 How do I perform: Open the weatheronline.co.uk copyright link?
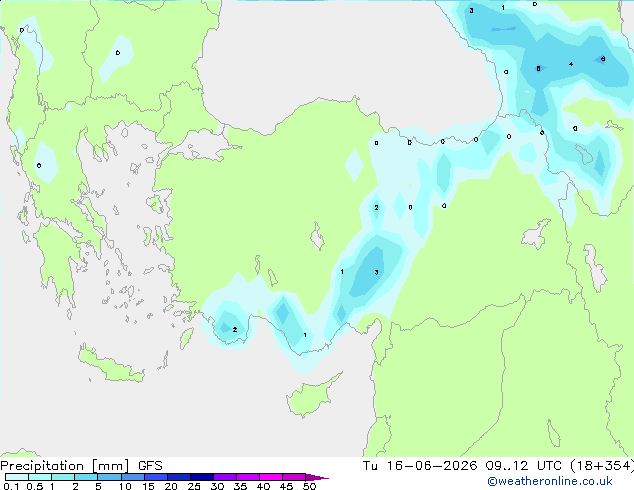tap(549, 481)
